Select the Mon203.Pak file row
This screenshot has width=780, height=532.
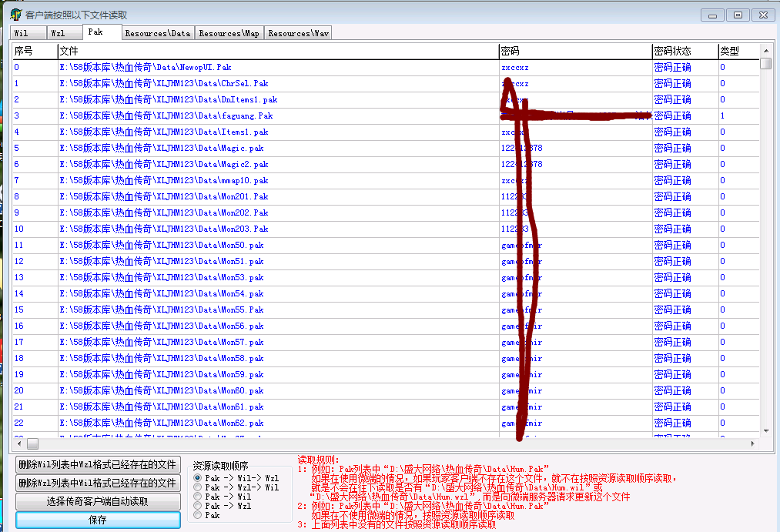point(386,229)
